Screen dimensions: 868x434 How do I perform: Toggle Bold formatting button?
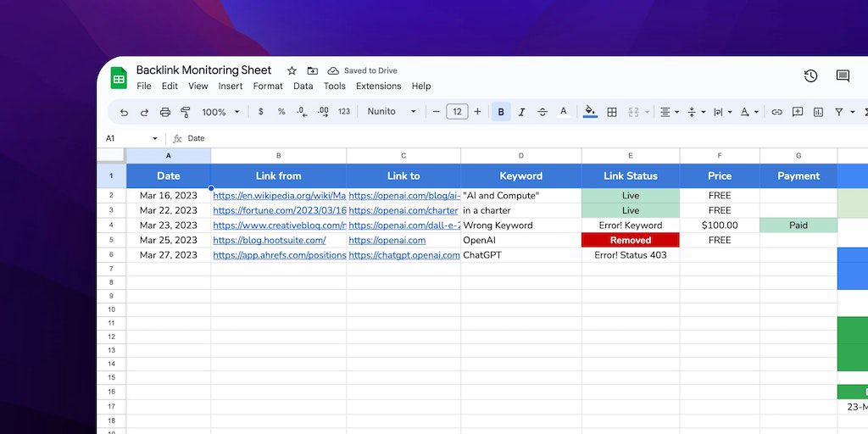[x=501, y=112]
